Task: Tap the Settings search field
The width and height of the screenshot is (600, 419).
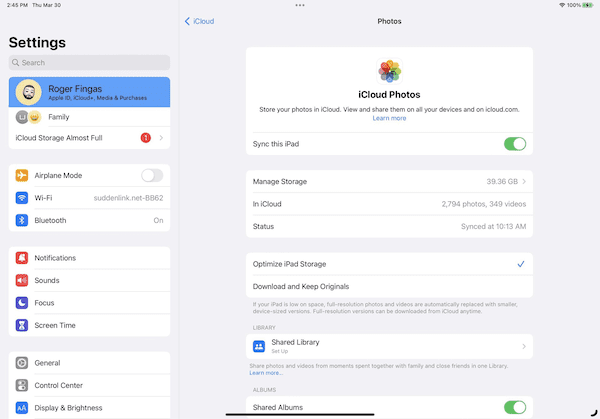Action: 90,62
